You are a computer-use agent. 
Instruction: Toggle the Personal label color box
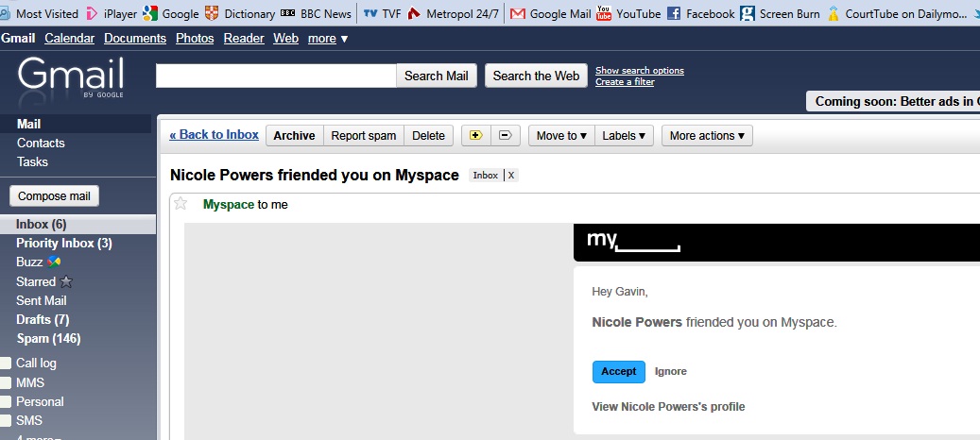click(6, 402)
